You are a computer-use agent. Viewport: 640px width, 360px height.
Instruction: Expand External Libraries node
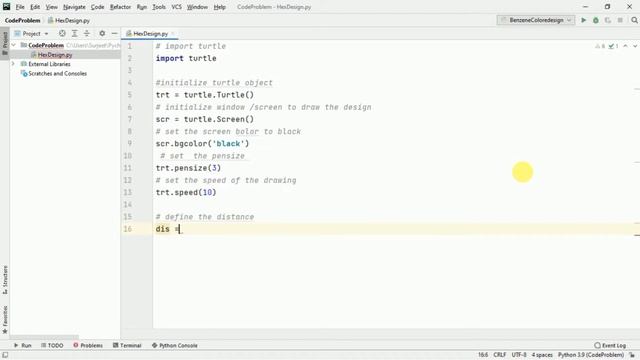point(14,64)
